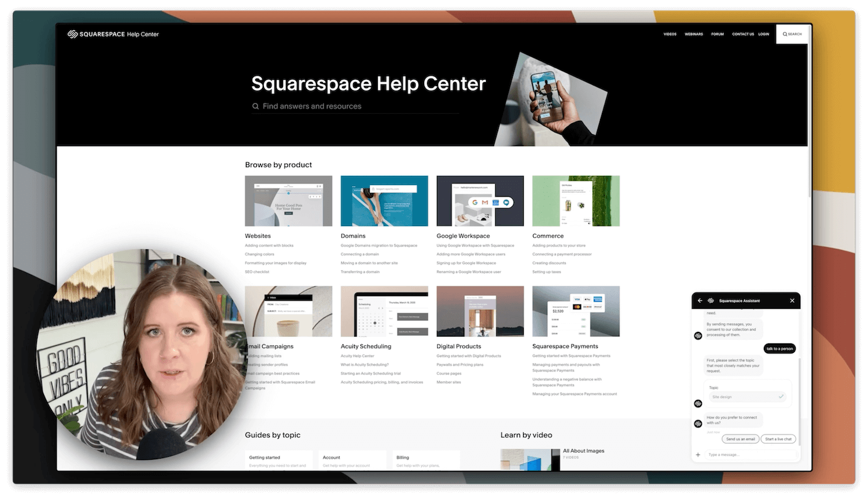The image size is (868, 499).
Task: Open Connecting a payment processor article
Action: coord(562,254)
